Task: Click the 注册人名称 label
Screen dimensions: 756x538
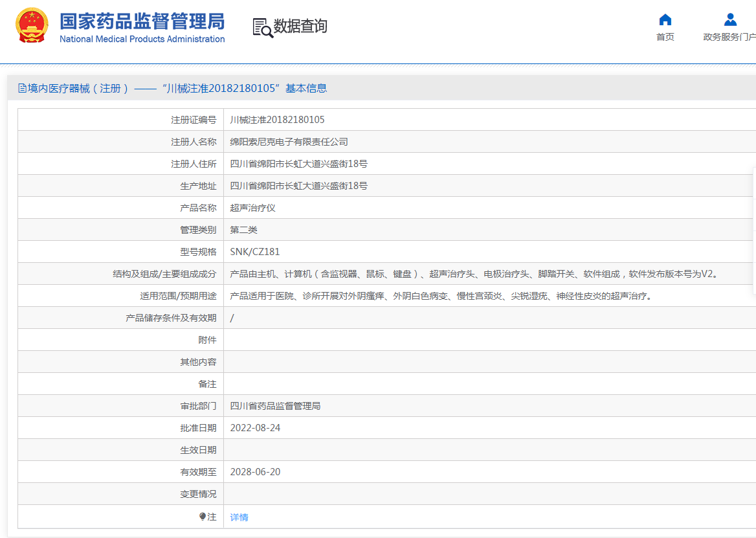Action: [194, 142]
